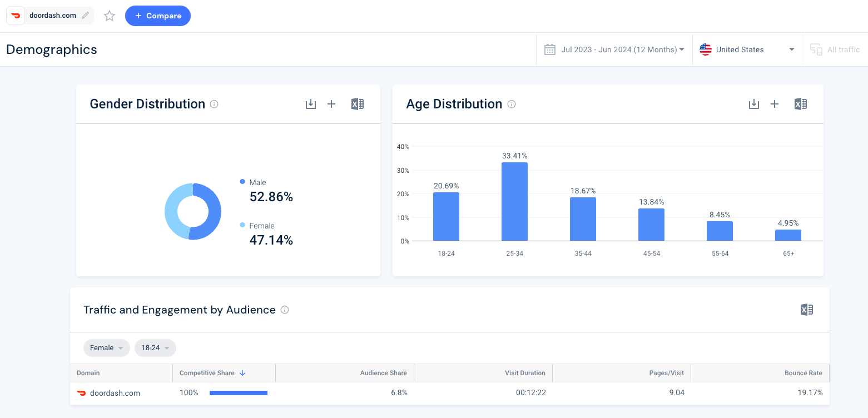Click the Competitive Share sort arrow
The image size is (868, 418).
pyautogui.click(x=242, y=373)
